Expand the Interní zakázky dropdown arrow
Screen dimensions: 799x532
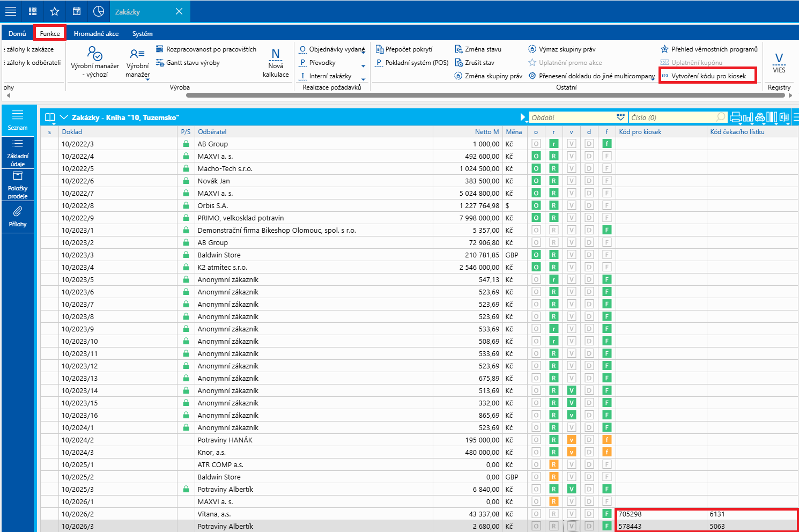click(363, 79)
